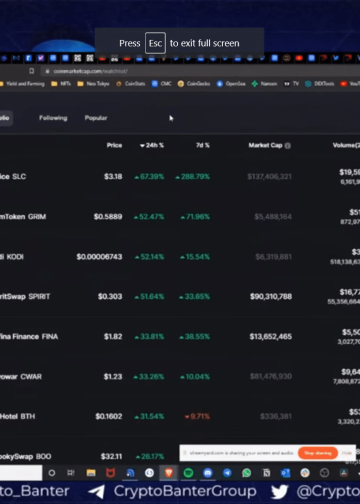360x504 pixels.
Task: Open the CMC bookmark
Action: point(161,84)
